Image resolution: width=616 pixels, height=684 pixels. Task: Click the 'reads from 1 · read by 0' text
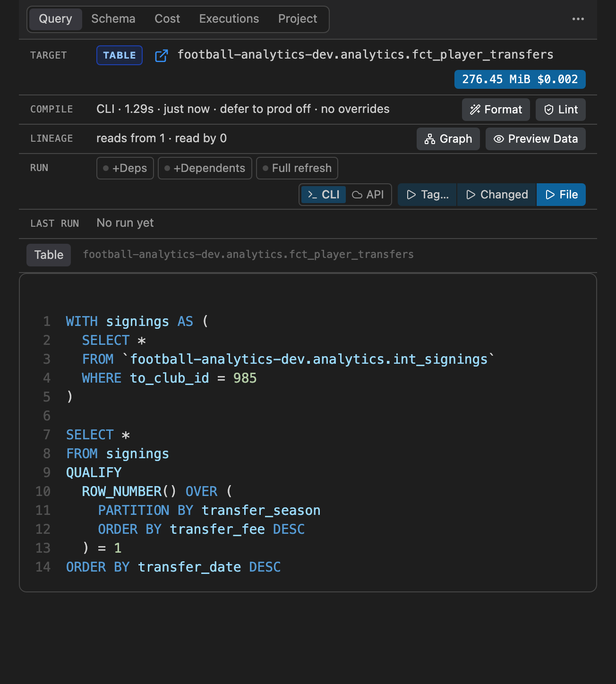pos(162,138)
